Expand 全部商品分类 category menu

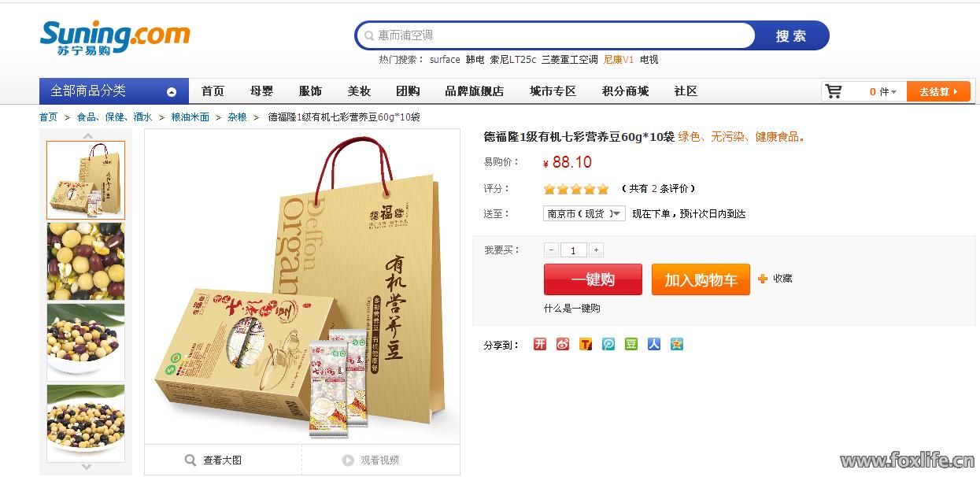114,91
